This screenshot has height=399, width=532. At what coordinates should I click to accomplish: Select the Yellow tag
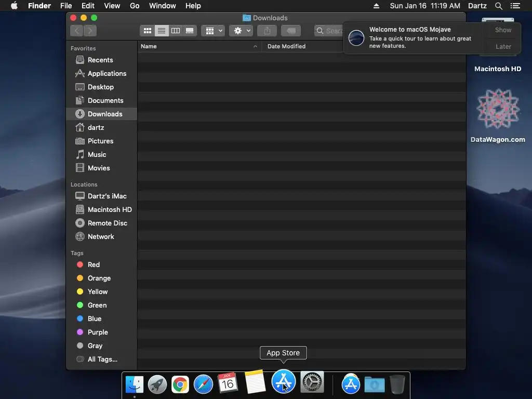[102, 292]
